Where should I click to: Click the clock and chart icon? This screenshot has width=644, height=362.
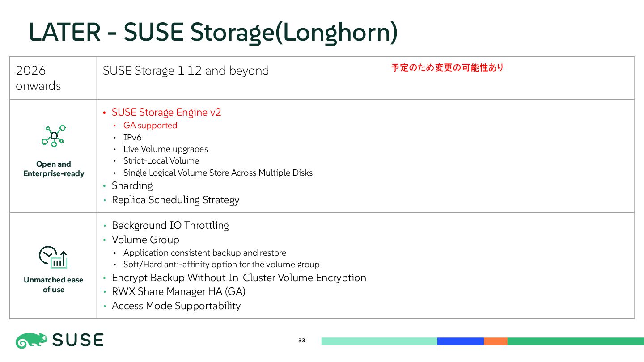click(x=53, y=257)
